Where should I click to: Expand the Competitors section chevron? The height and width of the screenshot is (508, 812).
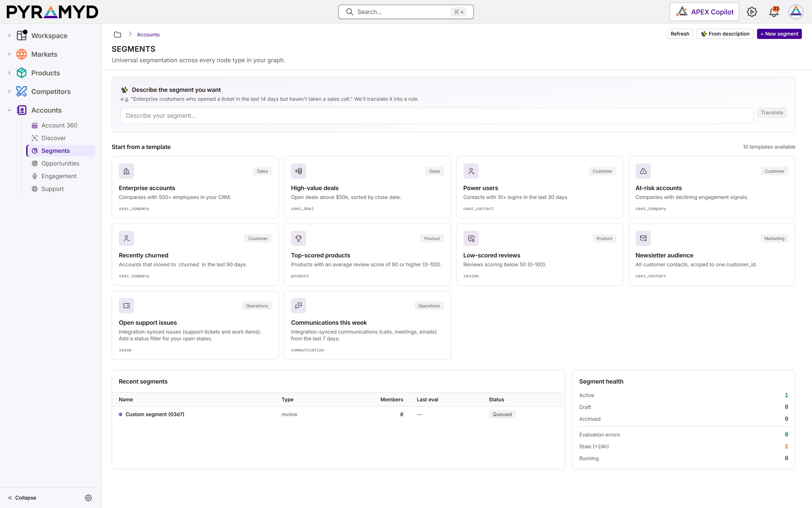pos(9,91)
